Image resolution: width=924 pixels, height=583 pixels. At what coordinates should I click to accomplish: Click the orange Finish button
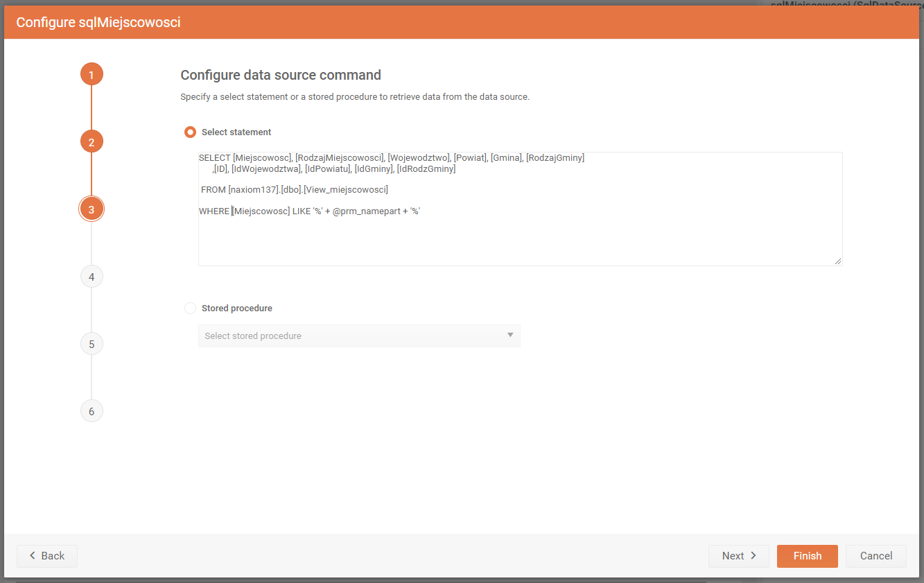click(x=807, y=556)
